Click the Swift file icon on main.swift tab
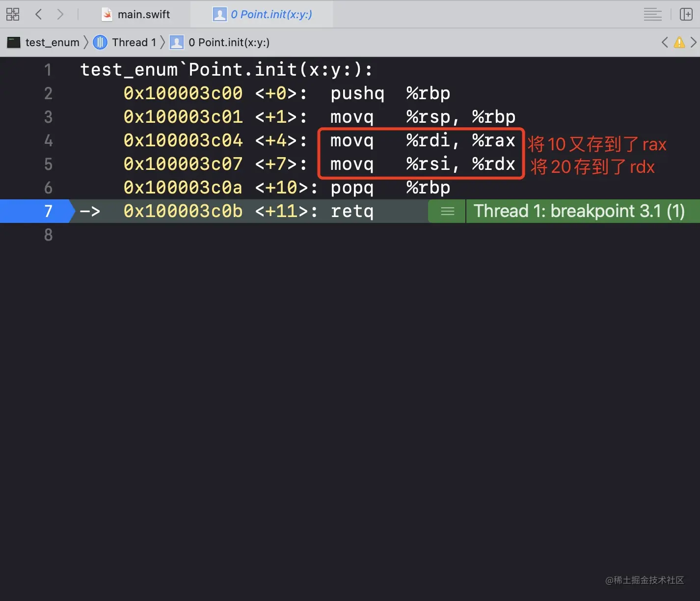This screenshot has height=601, width=700. (107, 14)
